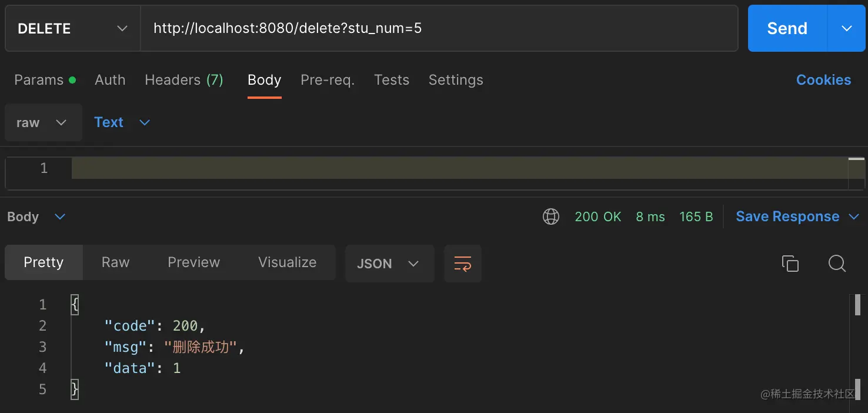Screen dimensions: 868x413
Task: Open the DELETE HTTP method dropdown
Action: pos(73,29)
